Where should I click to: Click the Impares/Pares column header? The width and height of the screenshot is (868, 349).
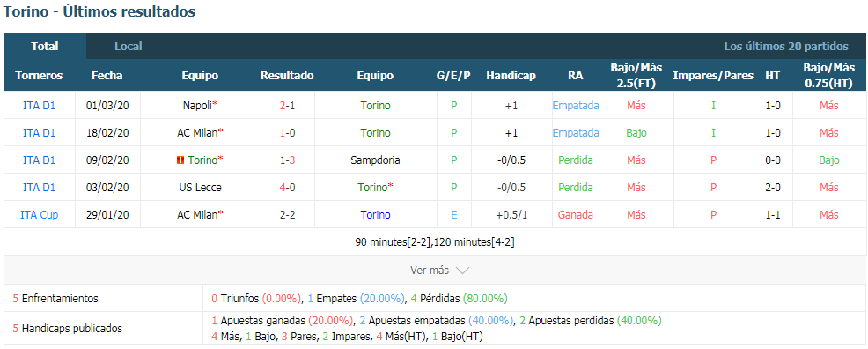click(x=713, y=75)
